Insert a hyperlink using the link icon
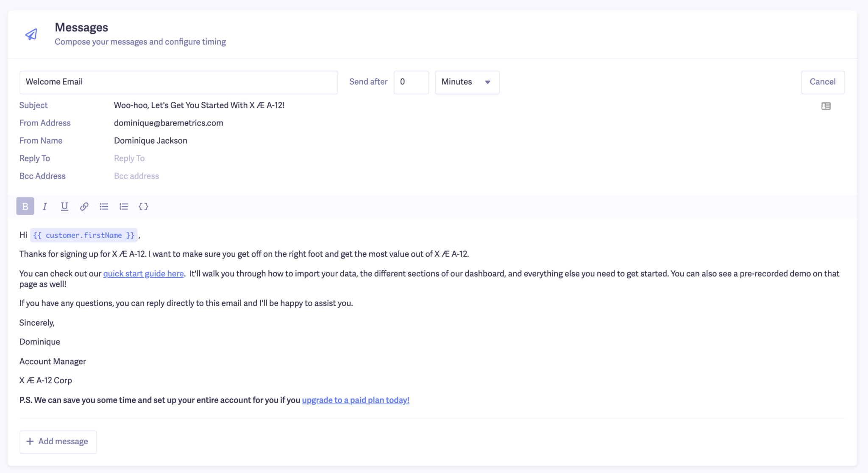Viewport: 868px width, 473px height. pyautogui.click(x=84, y=206)
